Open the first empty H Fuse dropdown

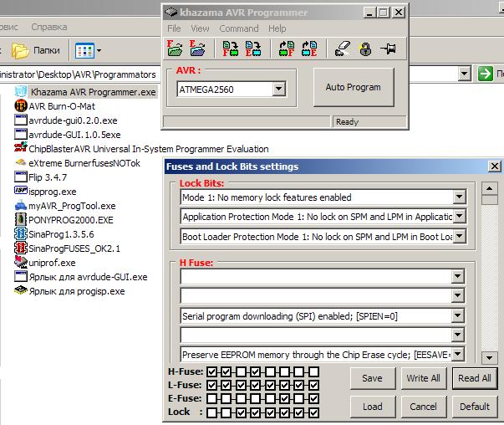click(x=457, y=276)
